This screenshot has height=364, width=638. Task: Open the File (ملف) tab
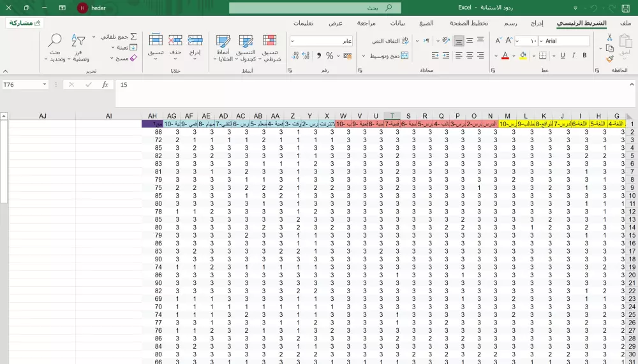(x=626, y=23)
